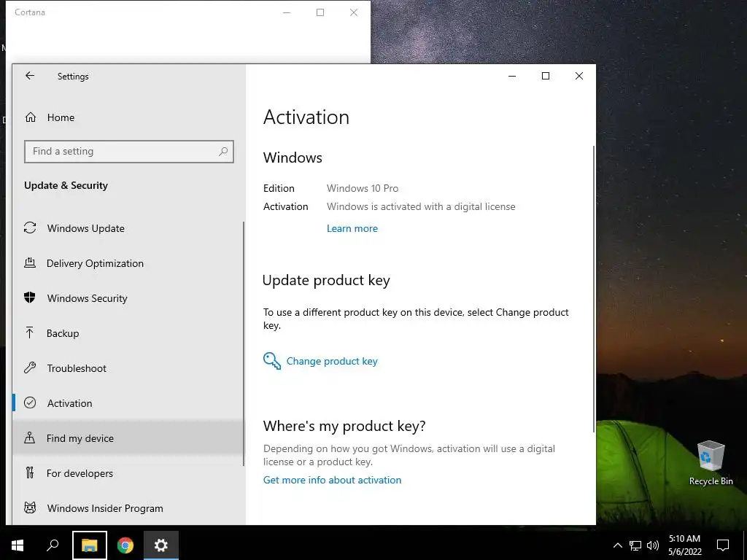747x560 pixels.
Task: Click the Activation checkmark circle icon
Action: tap(30, 402)
